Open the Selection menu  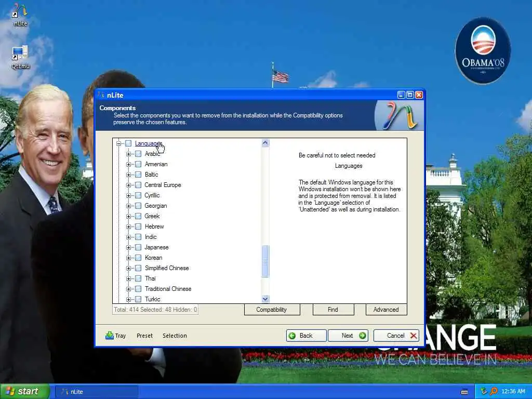coord(175,336)
